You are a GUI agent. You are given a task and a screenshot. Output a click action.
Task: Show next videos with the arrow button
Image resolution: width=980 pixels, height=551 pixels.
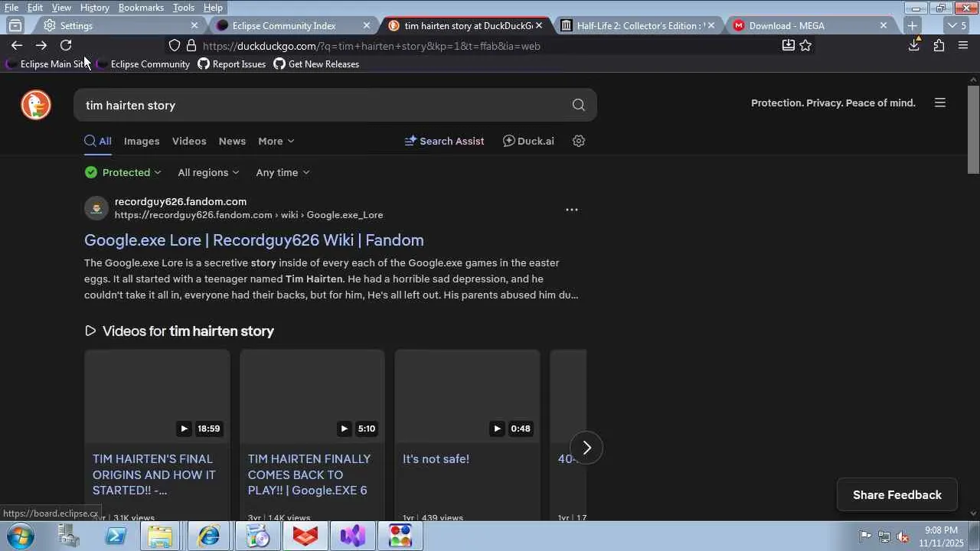(x=586, y=448)
